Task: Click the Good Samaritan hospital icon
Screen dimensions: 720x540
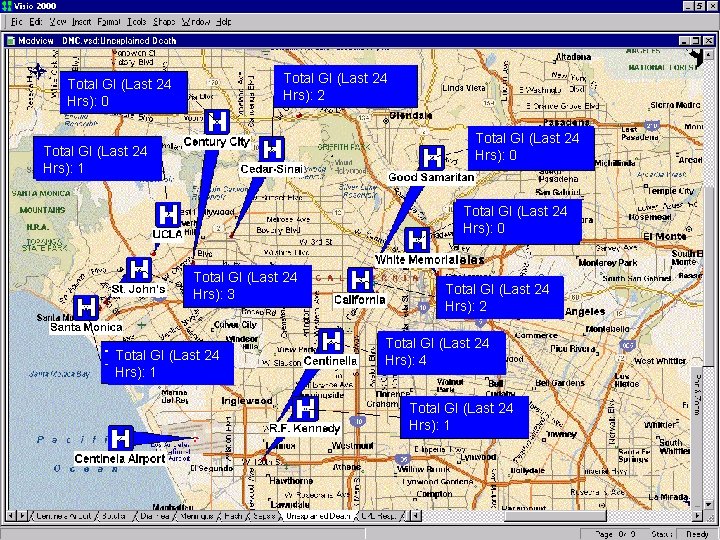Action: pyautogui.click(x=432, y=158)
